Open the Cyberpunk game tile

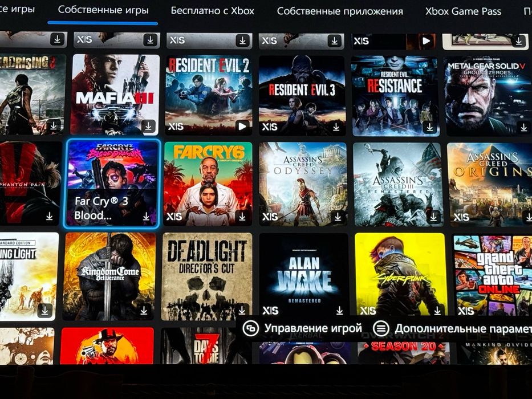(400, 275)
